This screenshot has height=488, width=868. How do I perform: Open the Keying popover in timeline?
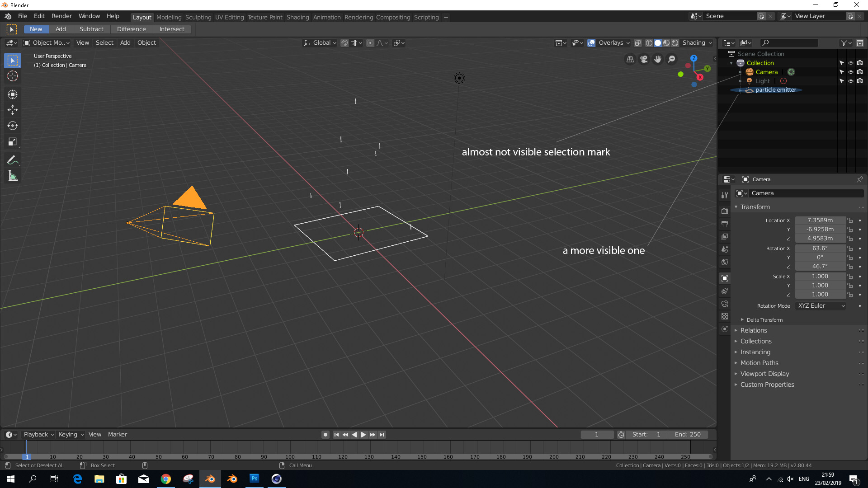click(71, 435)
